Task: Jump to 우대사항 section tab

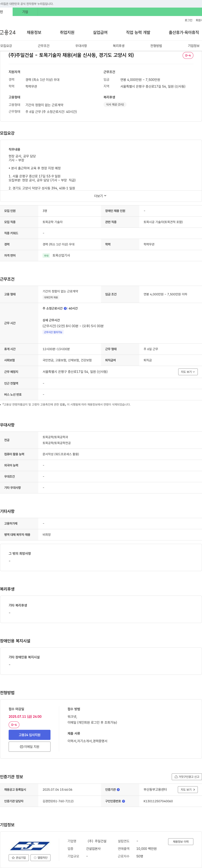Action: (x=81, y=46)
